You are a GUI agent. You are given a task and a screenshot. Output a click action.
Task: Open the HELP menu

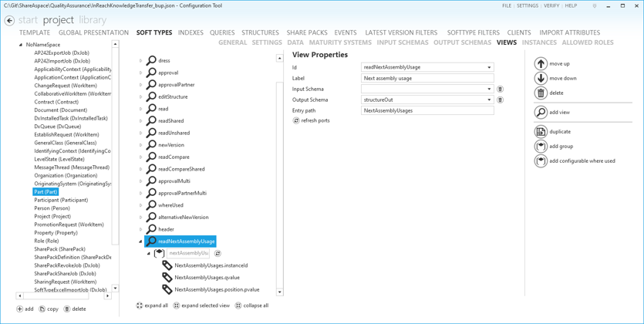pos(571,5)
